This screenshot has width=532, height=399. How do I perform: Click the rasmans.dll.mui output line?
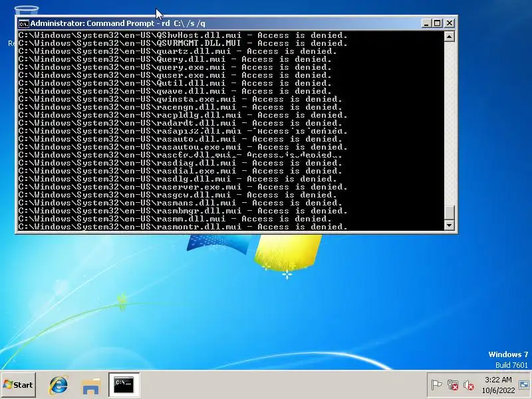(180, 203)
